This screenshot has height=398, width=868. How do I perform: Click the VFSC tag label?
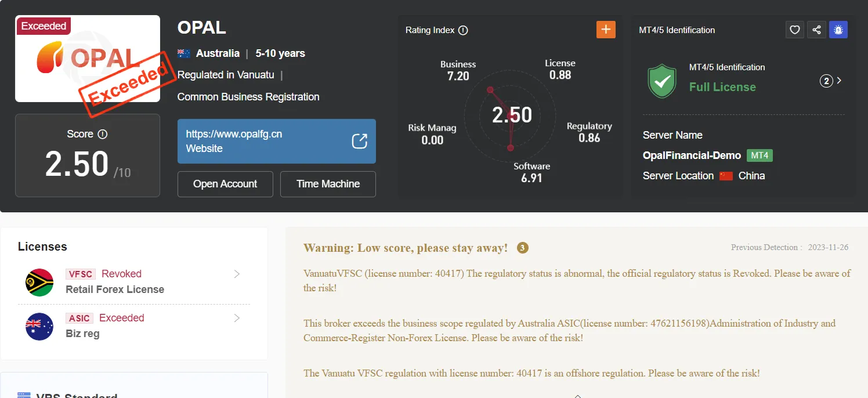(x=80, y=274)
